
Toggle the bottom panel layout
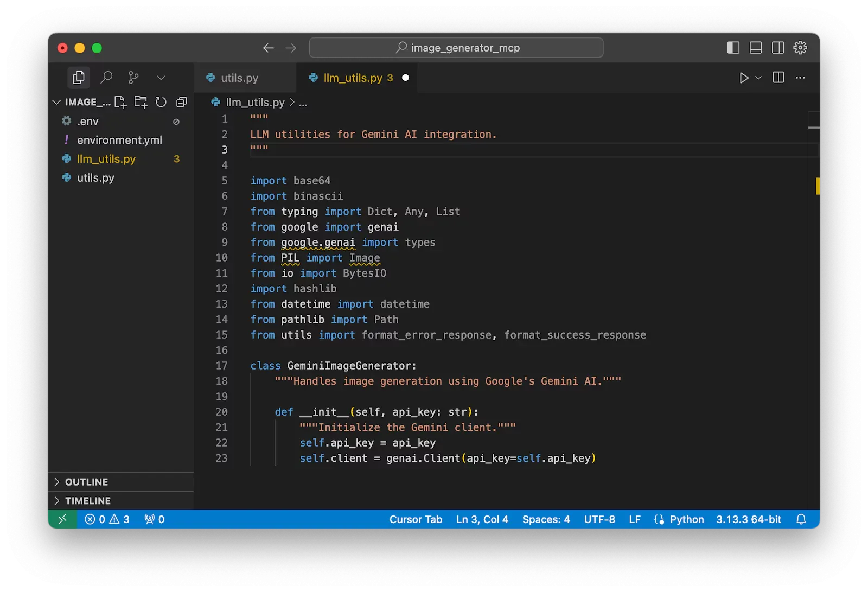click(x=755, y=48)
